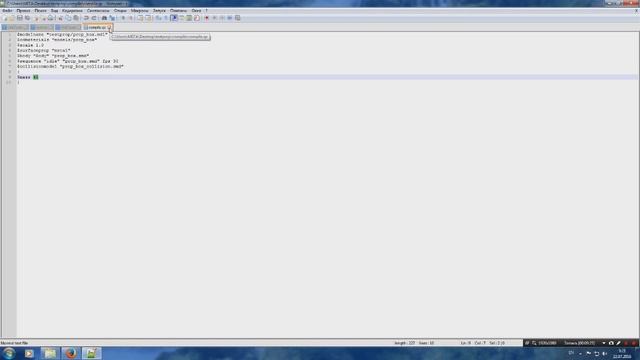Open the Windows Start button
Image resolution: width=640 pixels, height=360 pixels.
point(9,353)
